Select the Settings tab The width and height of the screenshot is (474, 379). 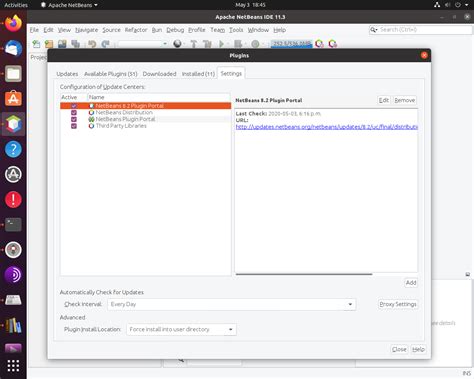coord(231,73)
